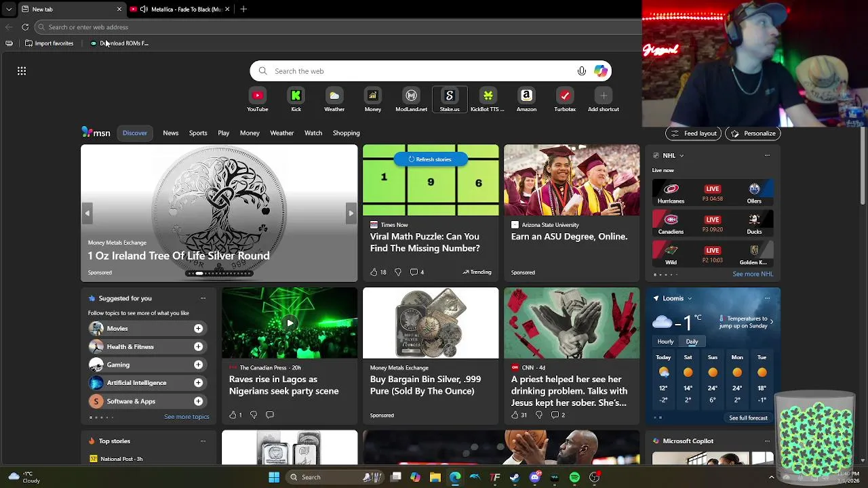This screenshot has height=488, width=868.
Task: Click the Refresh stories button
Action: pos(431,159)
